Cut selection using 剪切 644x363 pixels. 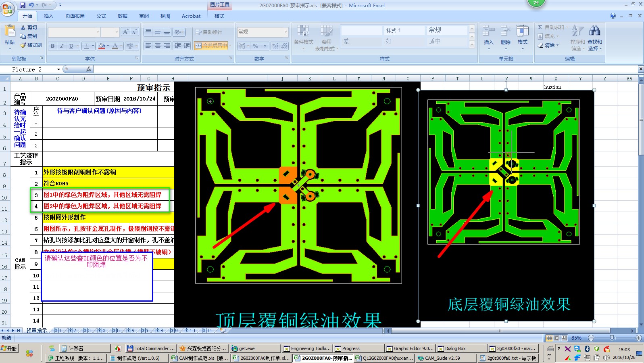(29, 27)
